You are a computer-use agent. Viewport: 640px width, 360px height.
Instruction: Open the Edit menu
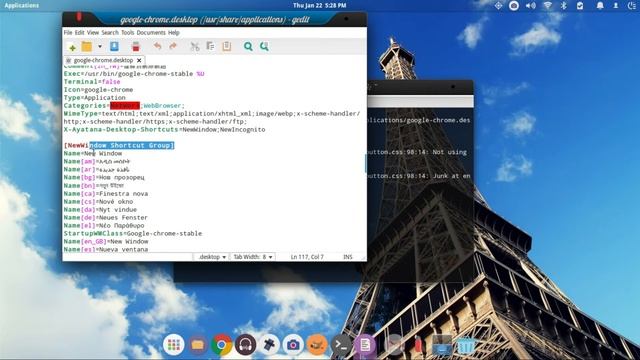80,32
